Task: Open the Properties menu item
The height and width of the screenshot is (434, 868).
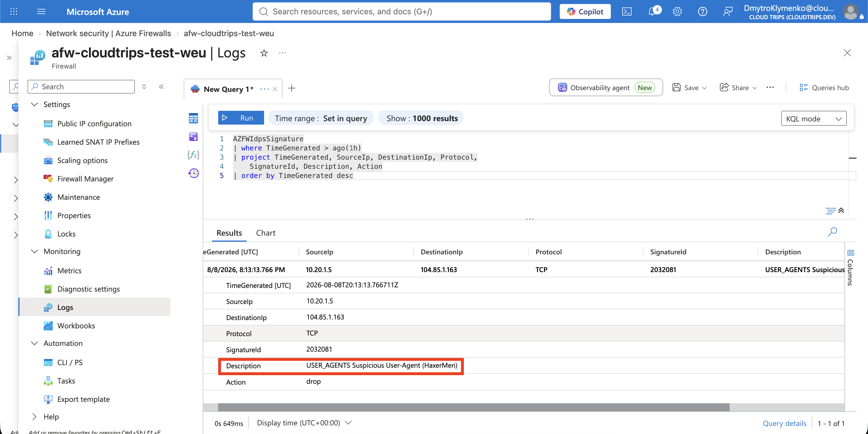Action: tap(74, 215)
